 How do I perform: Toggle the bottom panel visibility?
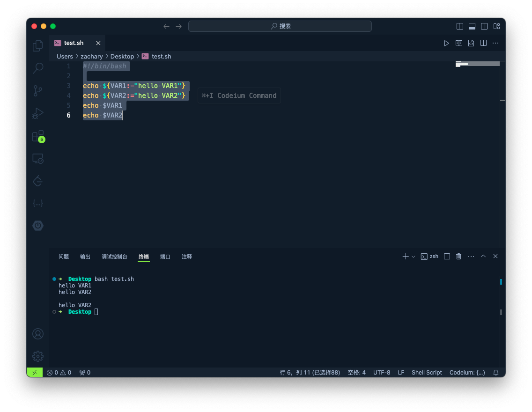[472, 26]
